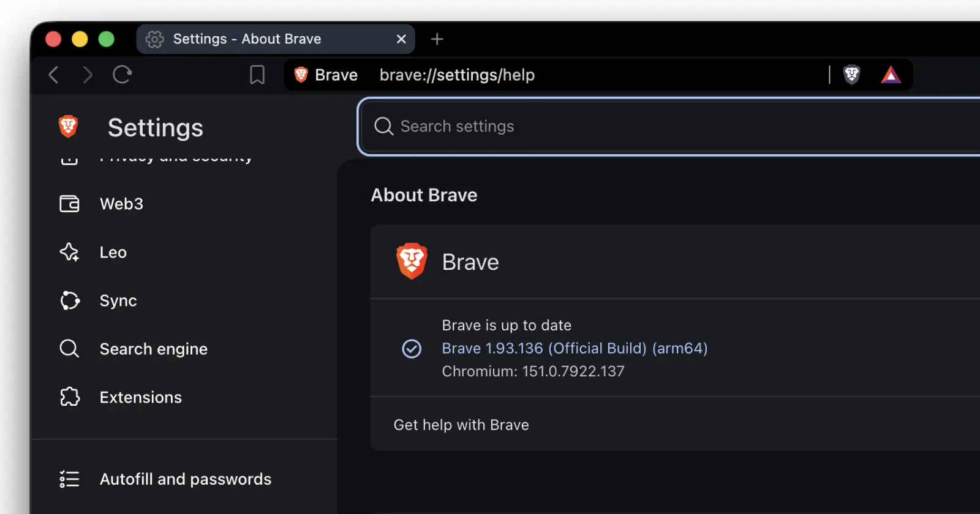
Task: Click the magnifier icon in Search settings
Action: tap(384, 126)
